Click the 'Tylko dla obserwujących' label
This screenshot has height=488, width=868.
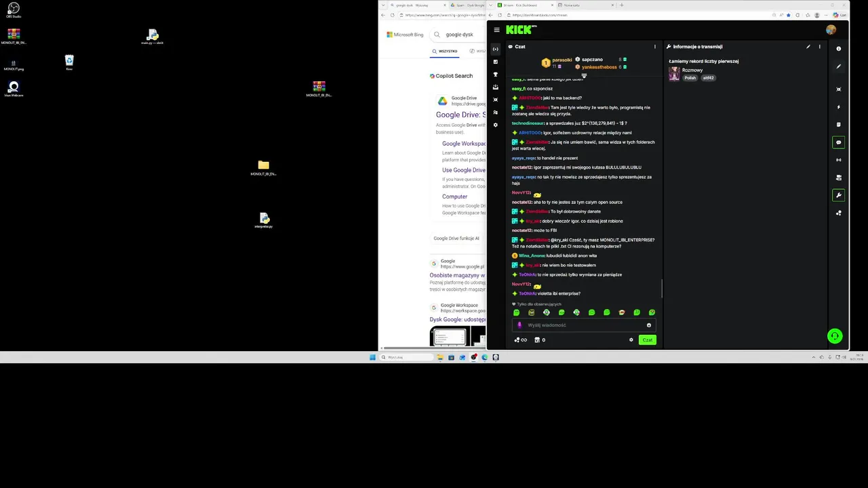click(x=540, y=304)
